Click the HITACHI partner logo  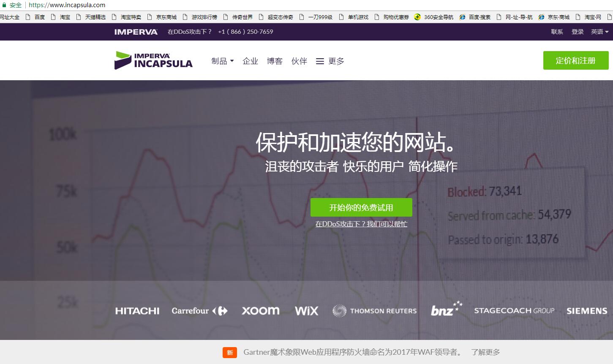[137, 310]
